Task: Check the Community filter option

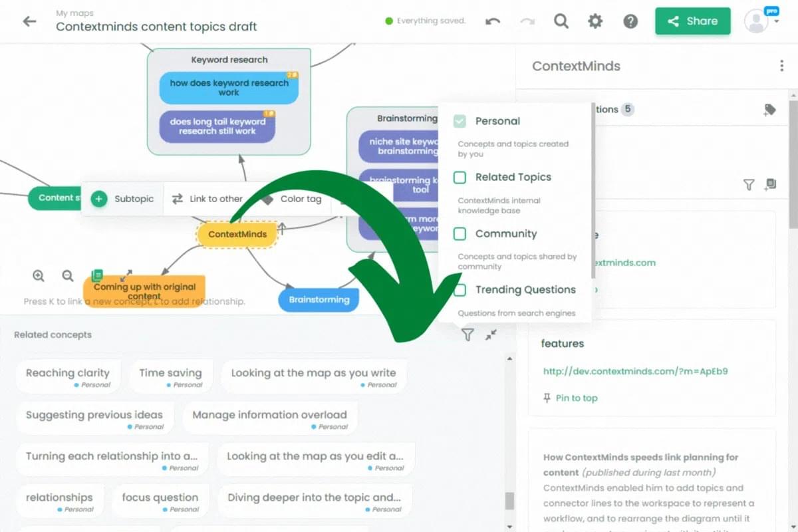Action: click(x=460, y=234)
